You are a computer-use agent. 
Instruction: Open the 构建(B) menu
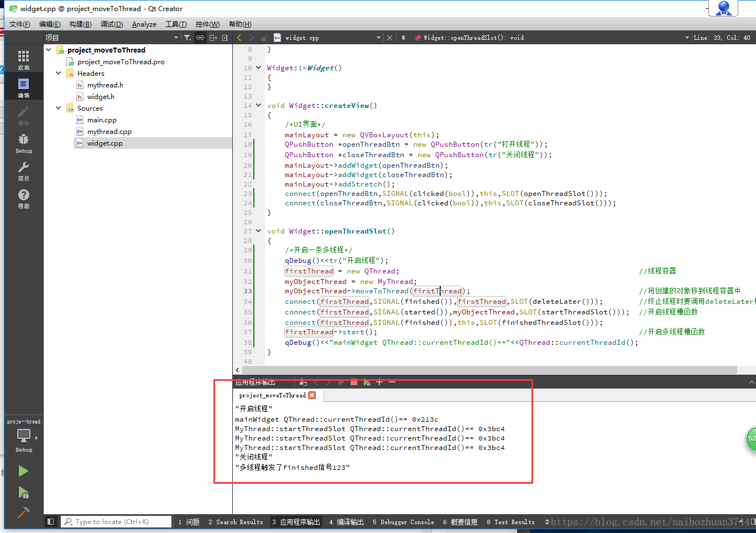point(80,24)
